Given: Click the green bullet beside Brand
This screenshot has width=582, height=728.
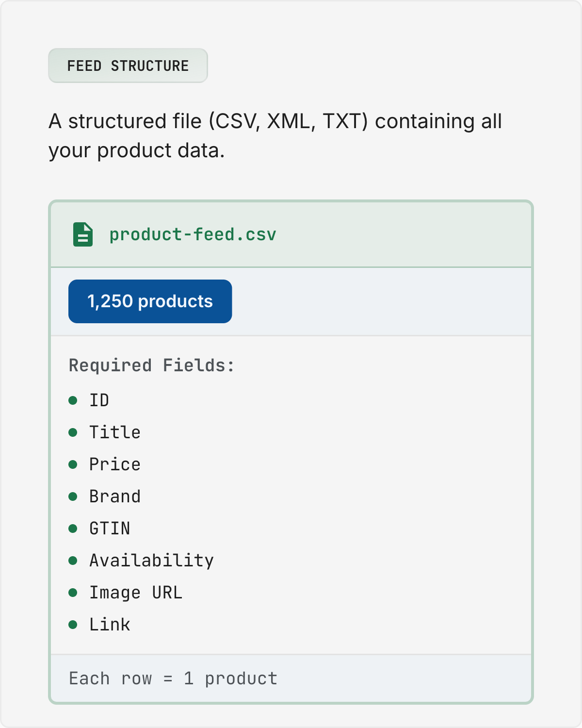Looking at the screenshot, I should [73, 496].
